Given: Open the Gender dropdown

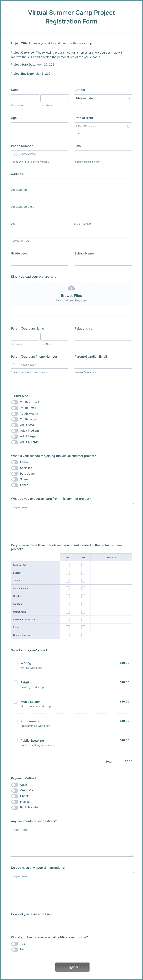Looking at the screenshot, I should [103, 98].
